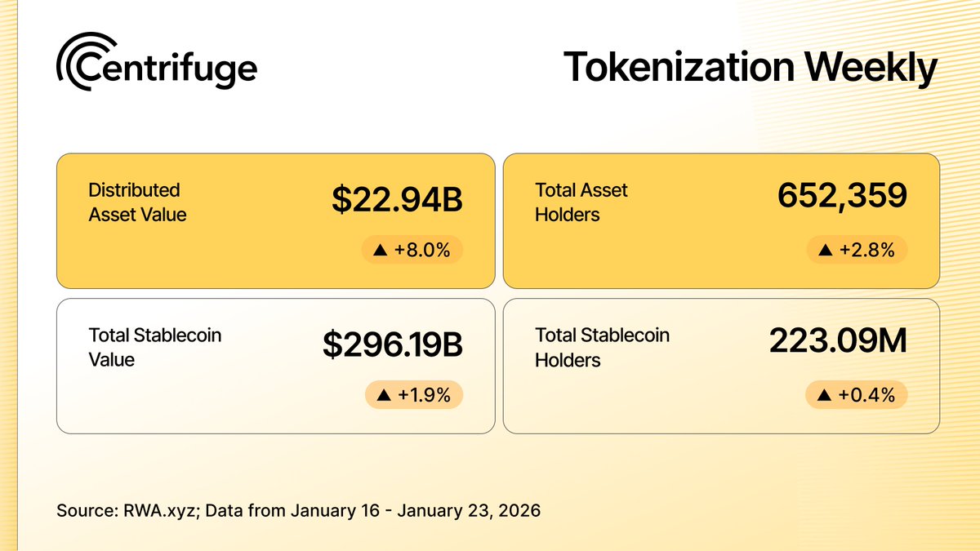Click the up triangle beside +1.9%
Viewport: 980px width, 551px height.
click(381, 396)
